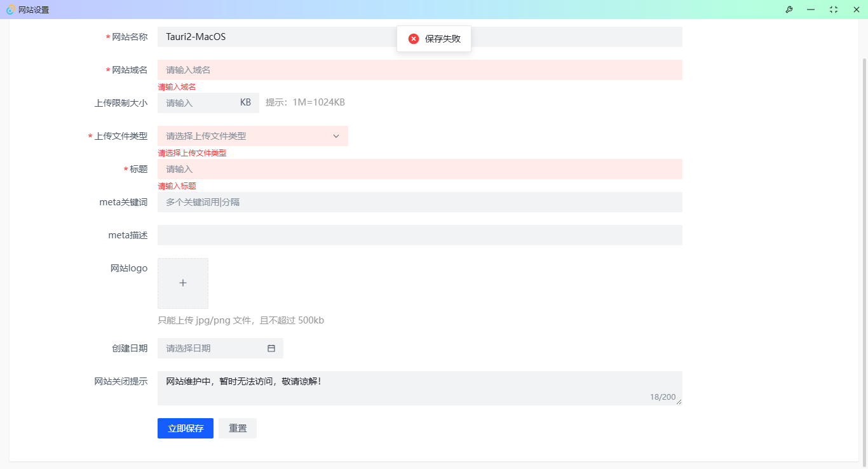The height and width of the screenshot is (469, 868).
Task: Click the red error icon in 保存失败 toast
Action: click(414, 39)
